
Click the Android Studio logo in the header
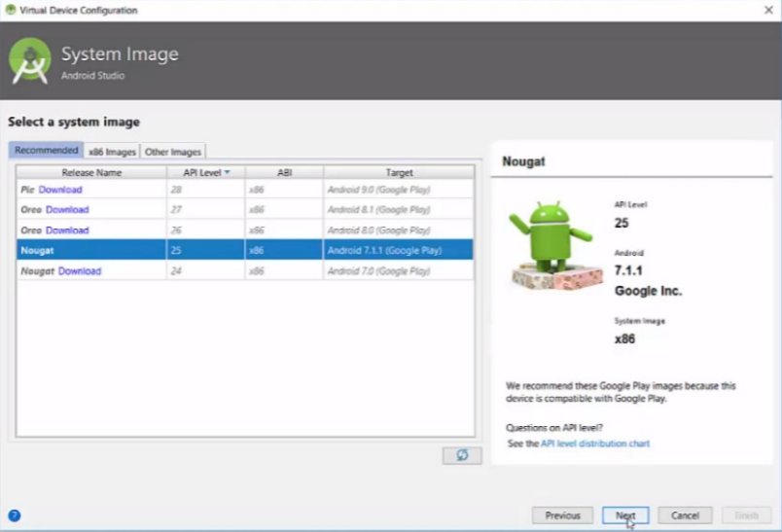coord(30,61)
